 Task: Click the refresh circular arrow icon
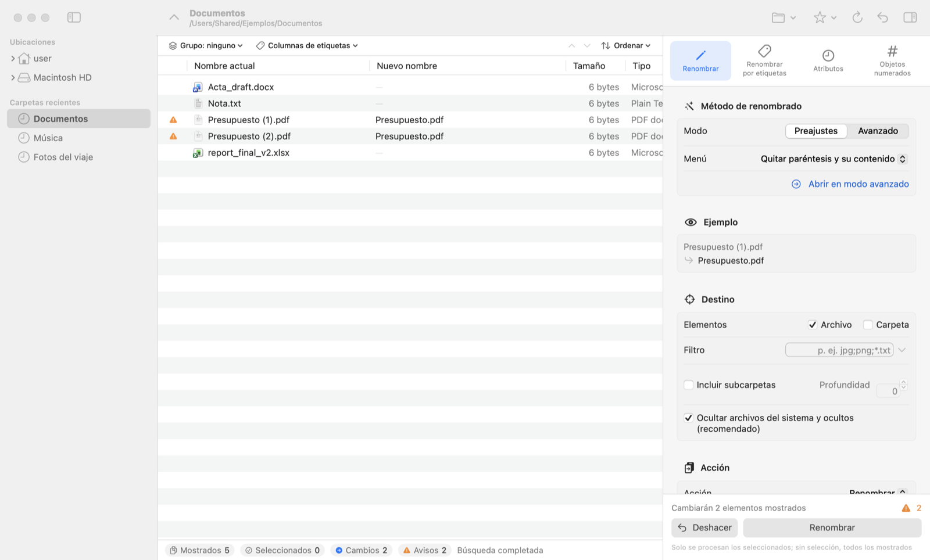coord(857,17)
